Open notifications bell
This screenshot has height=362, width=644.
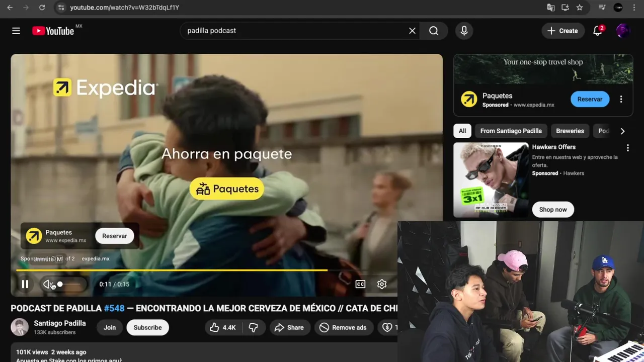click(x=598, y=31)
